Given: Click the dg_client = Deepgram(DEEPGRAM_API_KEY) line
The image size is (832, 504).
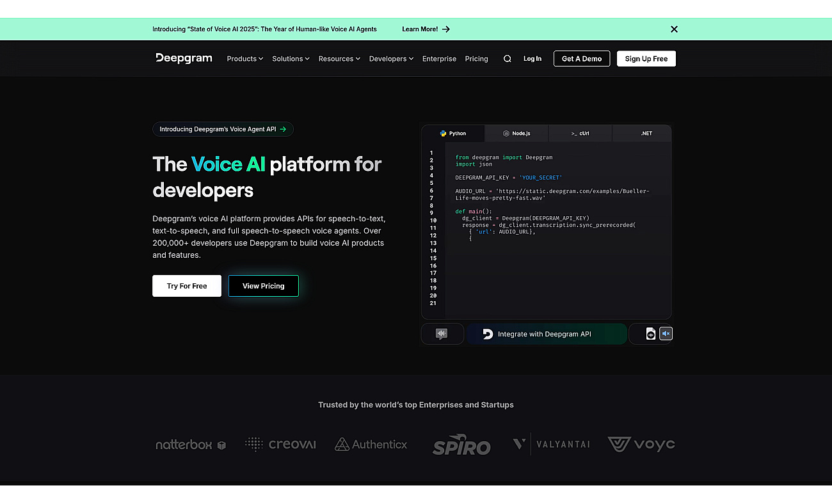Looking at the screenshot, I should tap(525, 218).
